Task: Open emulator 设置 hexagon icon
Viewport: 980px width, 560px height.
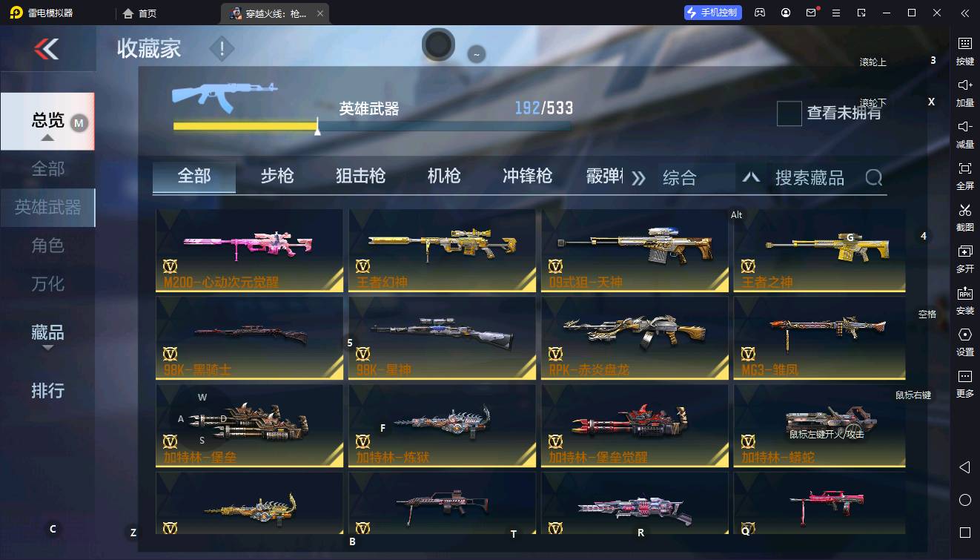Action: click(x=965, y=341)
